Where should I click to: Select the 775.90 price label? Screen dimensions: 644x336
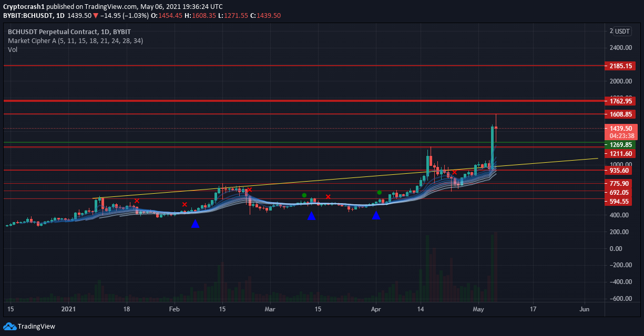tap(621, 184)
